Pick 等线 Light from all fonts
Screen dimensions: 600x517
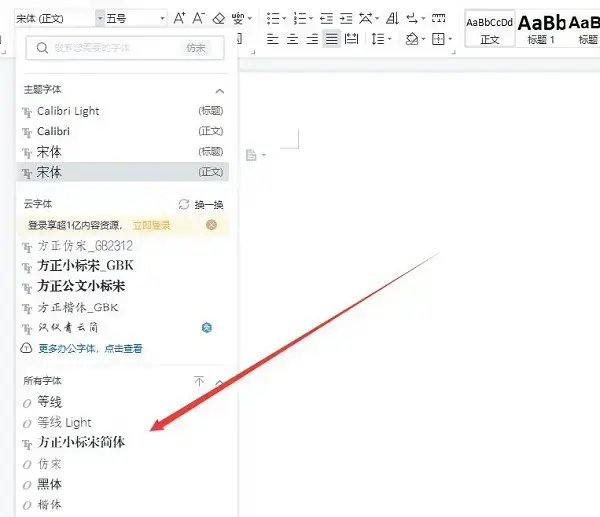pyautogui.click(x=123, y=422)
